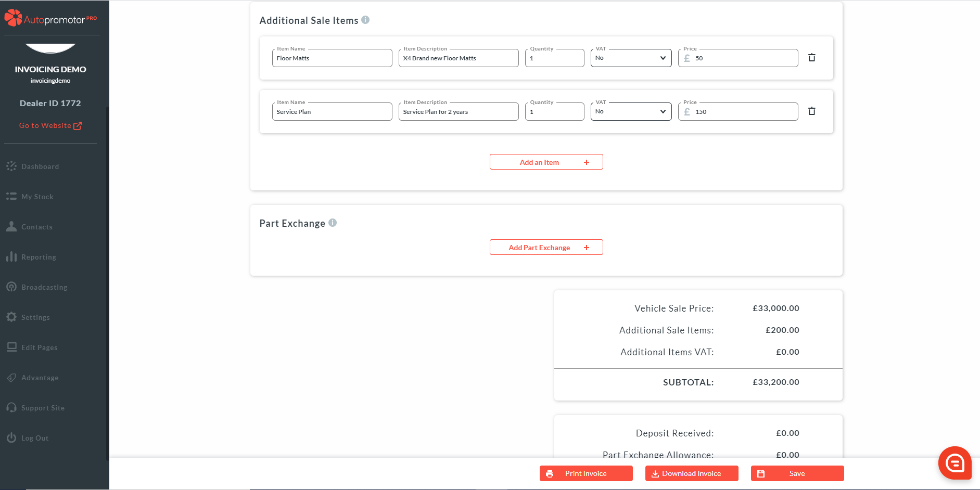This screenshot has height=490, width=980.
Task: Click the Floor Matts price field
Action: pyautogui.click(x=744, y=58)
